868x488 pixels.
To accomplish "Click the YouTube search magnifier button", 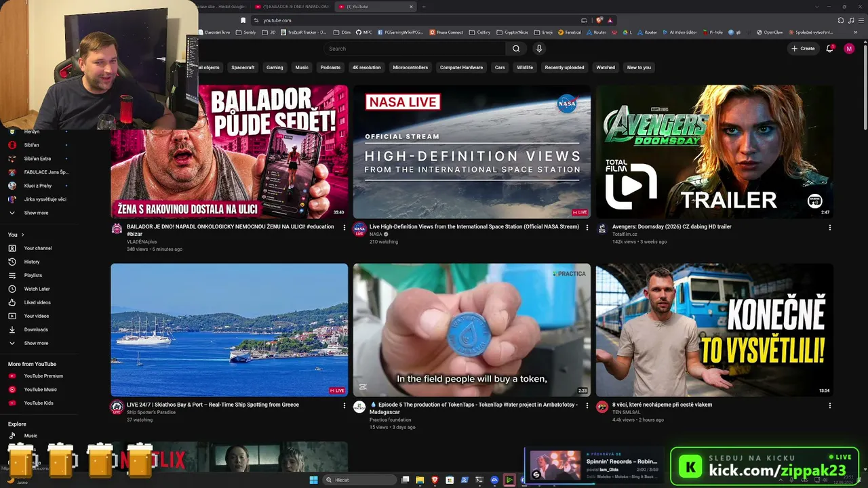I will [x=516, y=49].
